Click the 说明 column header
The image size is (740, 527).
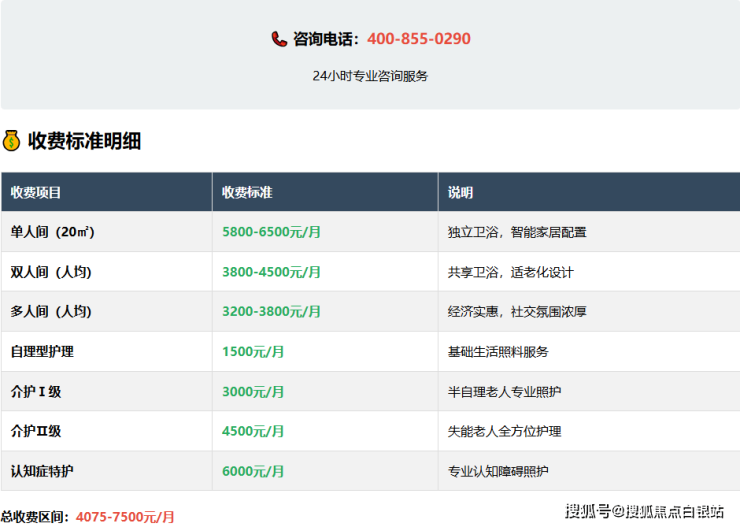pos(460,192)
